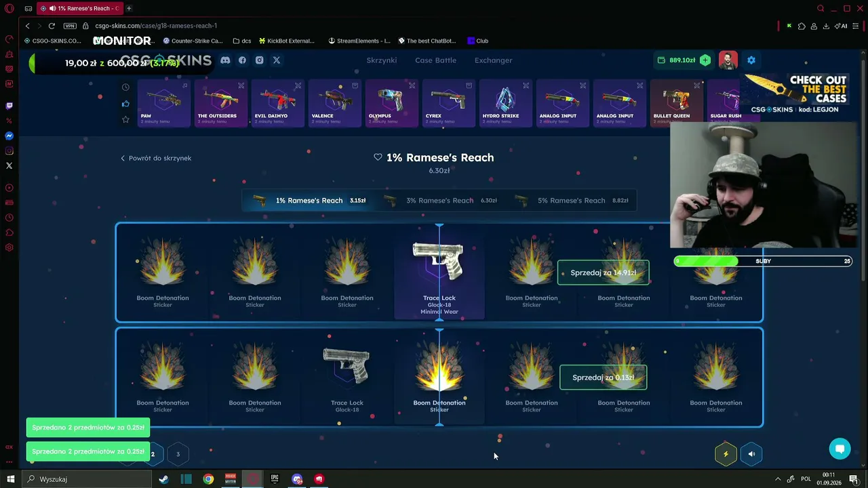
Task: Open the Facebook icon in site header
Action: tap(242, 60)
